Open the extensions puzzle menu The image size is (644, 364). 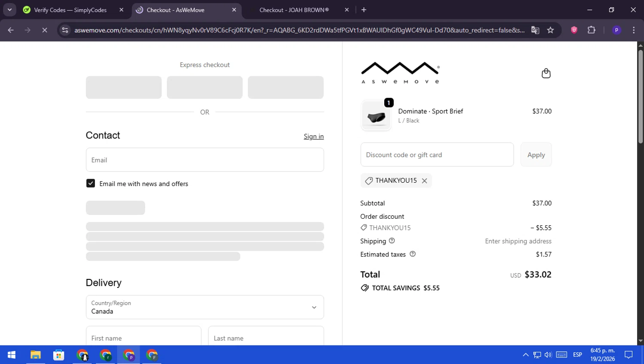(591, 30)
